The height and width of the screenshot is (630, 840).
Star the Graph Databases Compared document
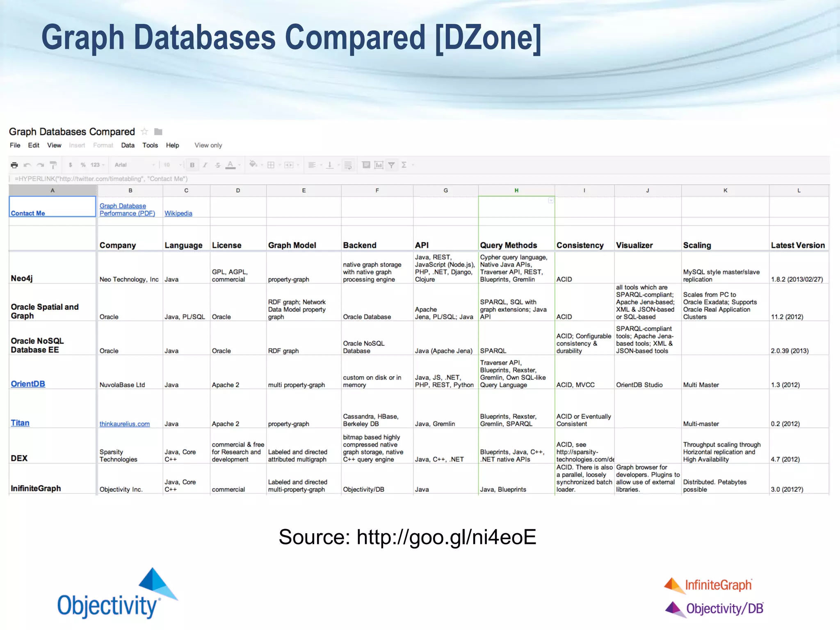point(144,132)
